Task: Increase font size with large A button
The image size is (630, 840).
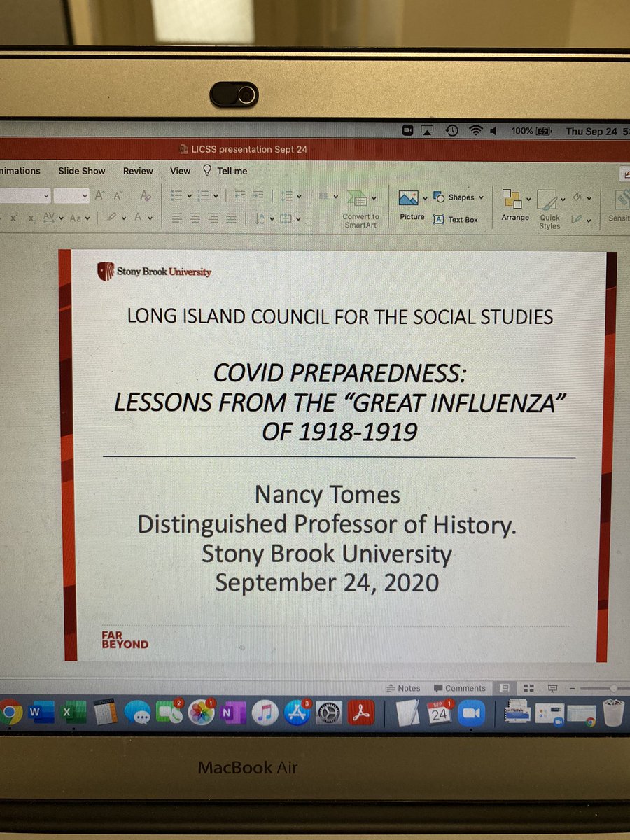Action: point(100,196)
